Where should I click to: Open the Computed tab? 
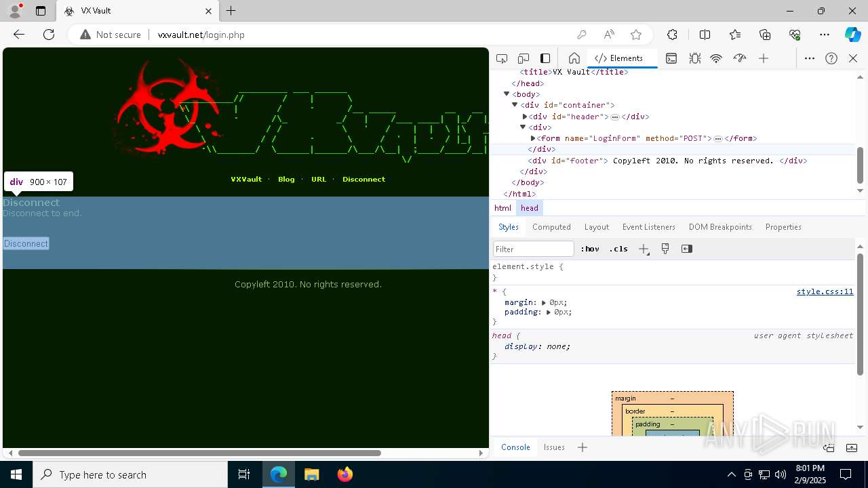click(x=551, y=227)
